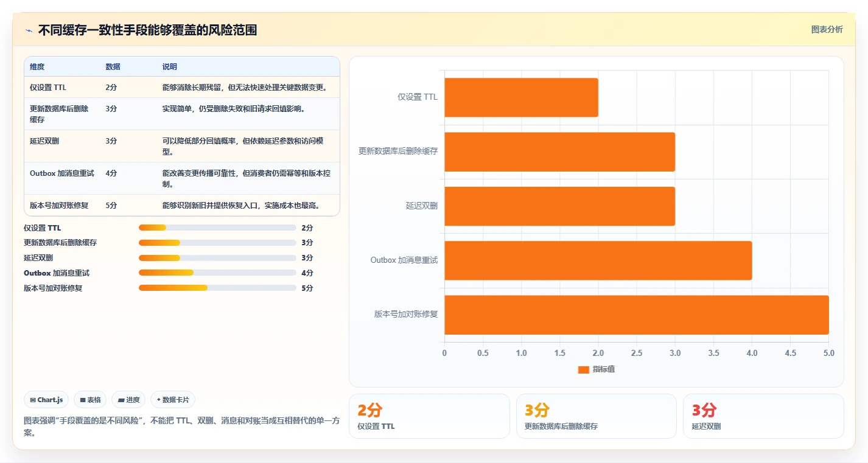The image size is (868, 463).
Task: Click the 4分 value beside progress list
Action: point(307,273)
